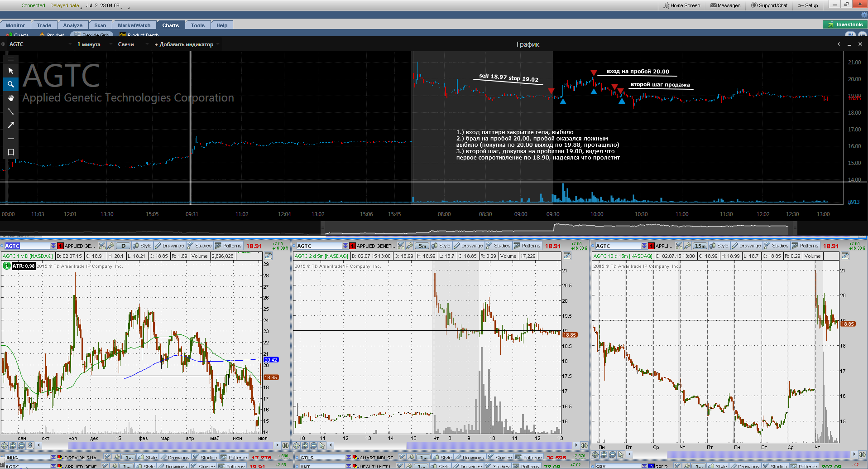This screenshot has height=469, width=868.
Task: Zoom in on the daily chart bottom bar
Action: [x=13, y=445]
